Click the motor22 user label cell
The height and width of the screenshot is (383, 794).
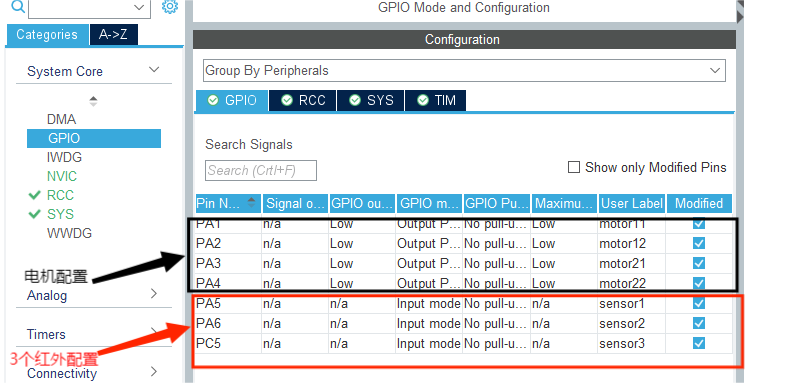tap(632, 283)
